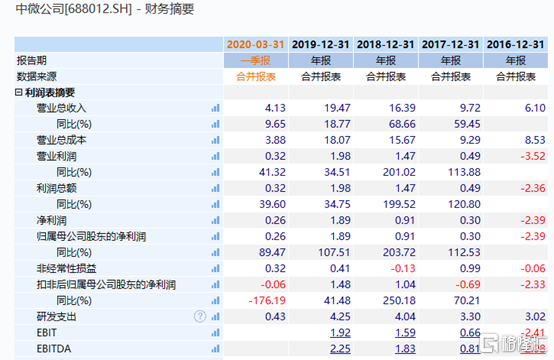Open chart icon for 扣非后归属母公司股东的净利润 row

point(216,284)
